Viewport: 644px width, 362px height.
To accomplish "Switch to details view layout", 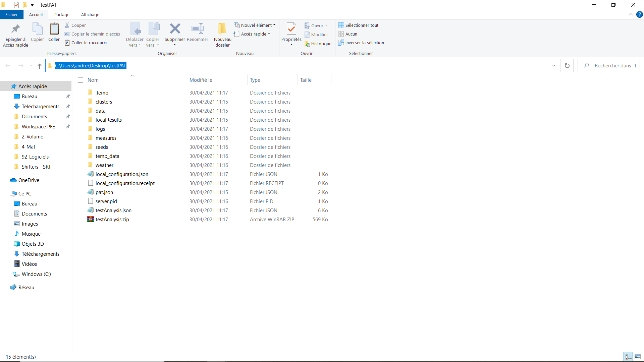I will click(x=629, y=357).
